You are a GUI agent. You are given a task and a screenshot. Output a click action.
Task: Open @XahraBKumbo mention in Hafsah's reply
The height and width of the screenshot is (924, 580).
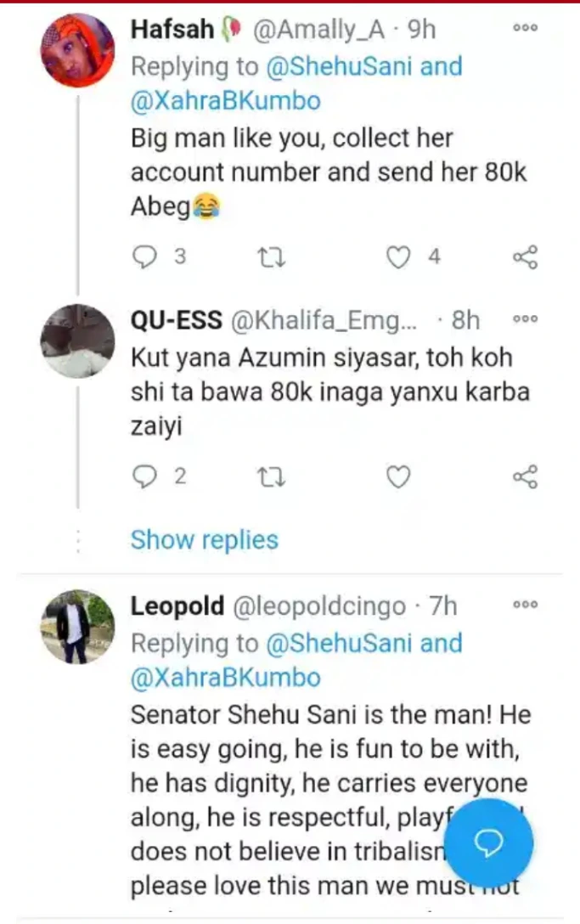(x=226, y=101)
